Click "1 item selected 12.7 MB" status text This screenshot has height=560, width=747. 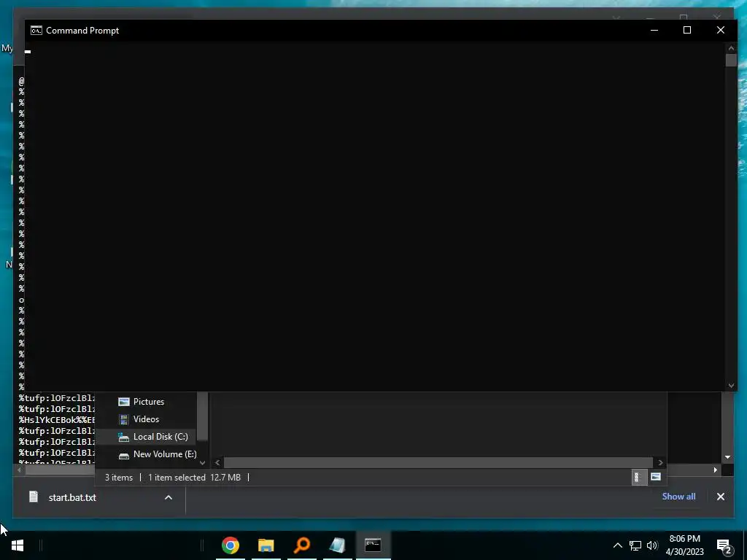pos(194,477)
